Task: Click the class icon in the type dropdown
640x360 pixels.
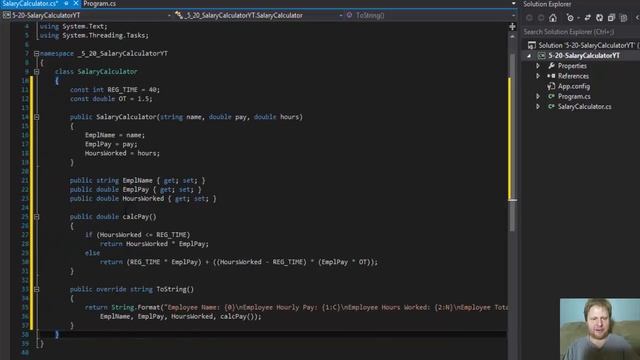Action: (x=179, y=15)
